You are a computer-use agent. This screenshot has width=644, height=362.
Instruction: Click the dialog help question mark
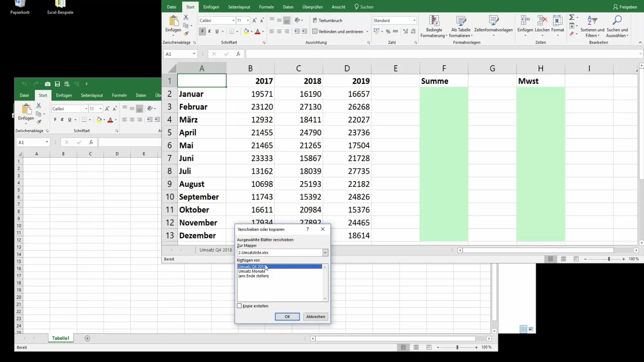(308, 229)
